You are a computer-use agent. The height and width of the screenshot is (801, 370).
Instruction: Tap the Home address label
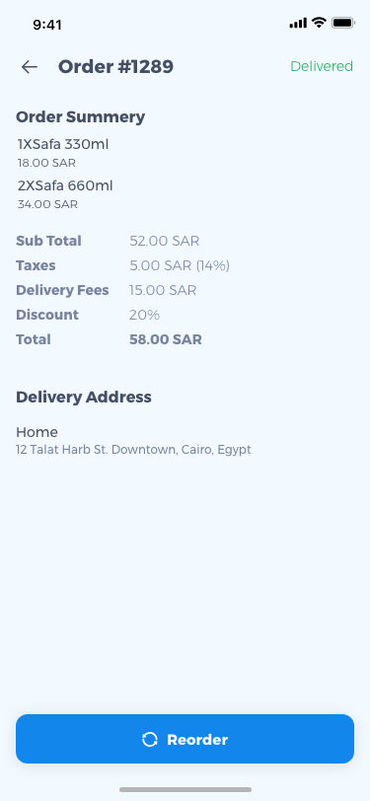click(x=37, y=432)
